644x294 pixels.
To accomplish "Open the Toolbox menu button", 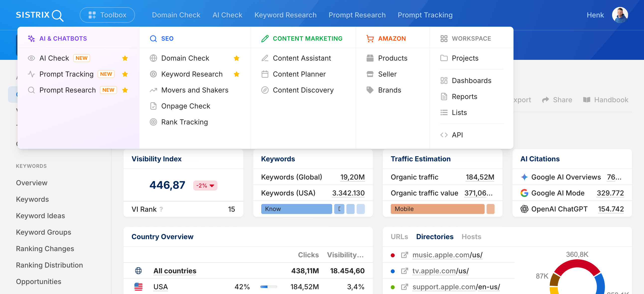I will pyautogui.click(x=107, y=15).
